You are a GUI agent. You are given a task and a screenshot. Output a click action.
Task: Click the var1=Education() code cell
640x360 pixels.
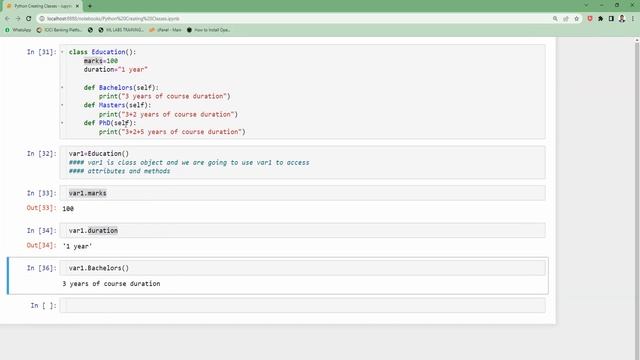[x=302, y=162]
